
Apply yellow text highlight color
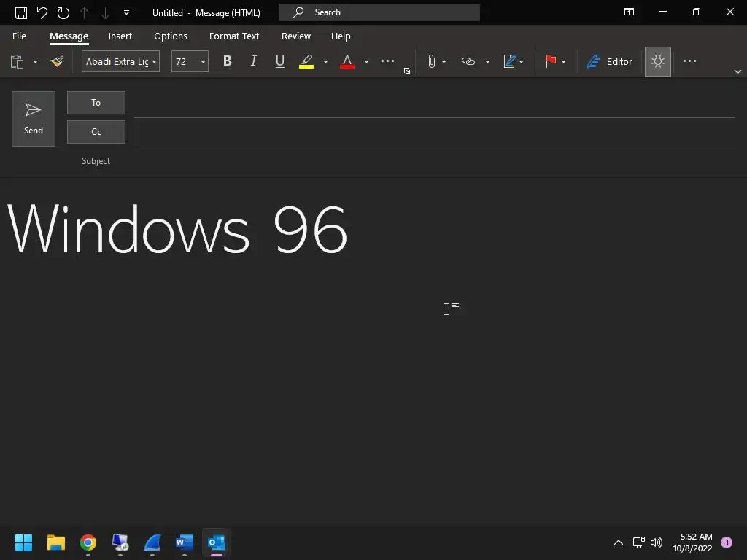tap(306, 61)
